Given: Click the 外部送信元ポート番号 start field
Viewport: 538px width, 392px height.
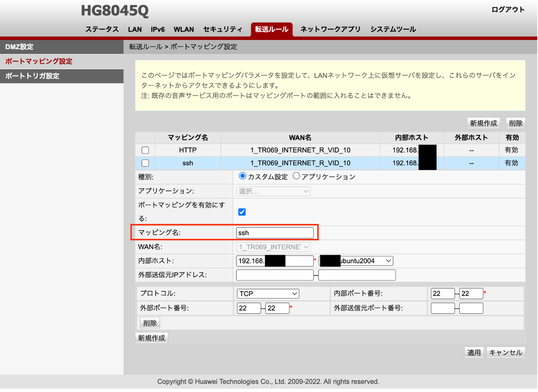Looking at the screenshot, I should point(443,308).
